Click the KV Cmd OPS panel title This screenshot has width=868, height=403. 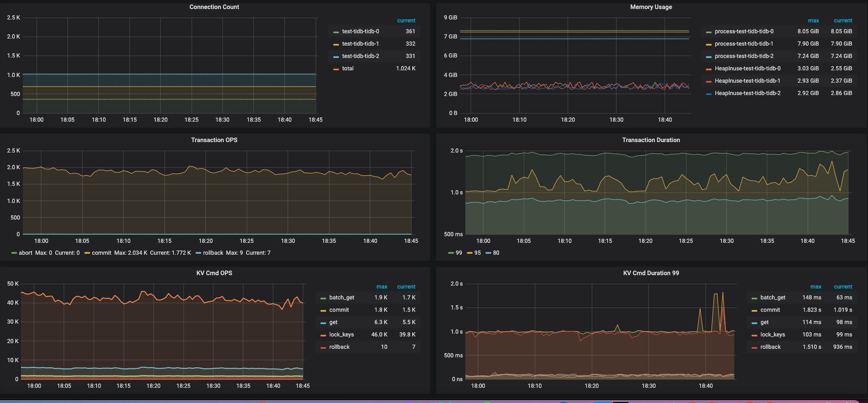pos(214,273)
